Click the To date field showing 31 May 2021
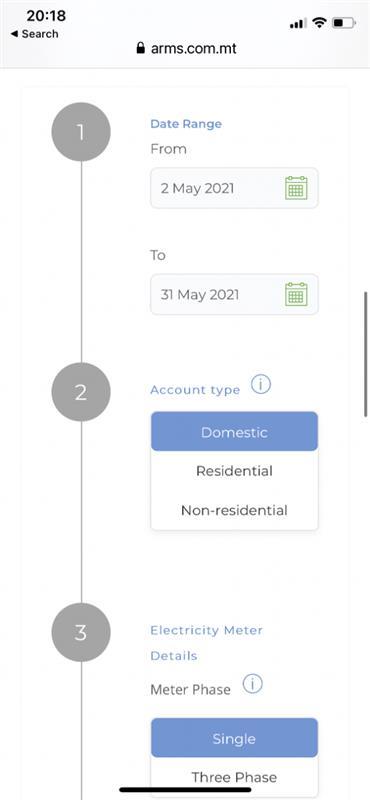 (x=234, y=294)
